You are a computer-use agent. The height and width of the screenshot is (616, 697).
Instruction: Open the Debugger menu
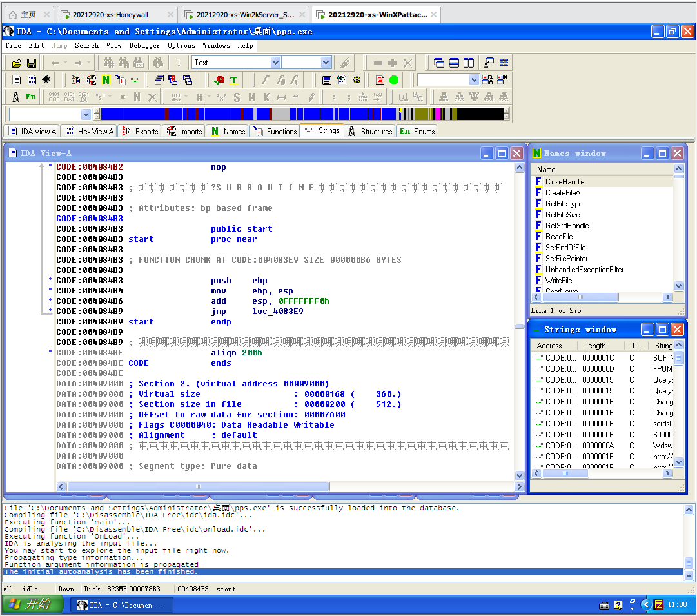pos(144,45)
